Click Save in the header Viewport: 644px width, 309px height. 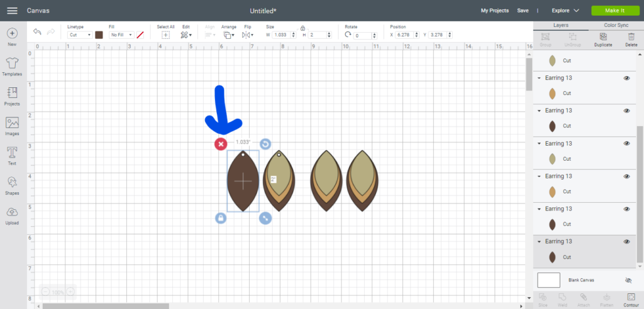[x=523, y=11]
